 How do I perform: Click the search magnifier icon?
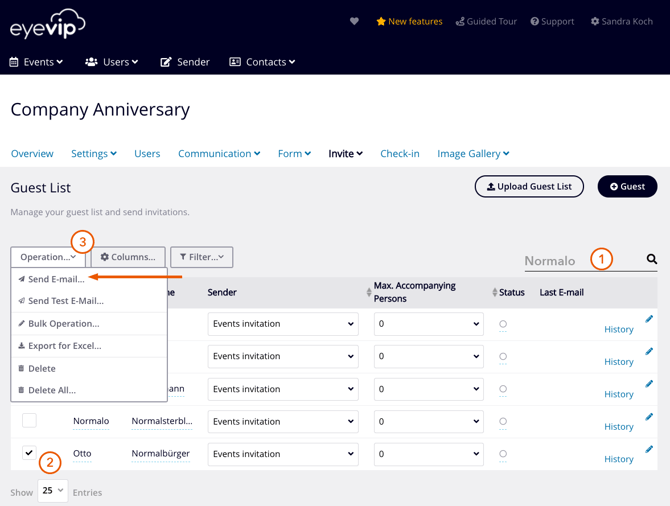tap(651, 260)
